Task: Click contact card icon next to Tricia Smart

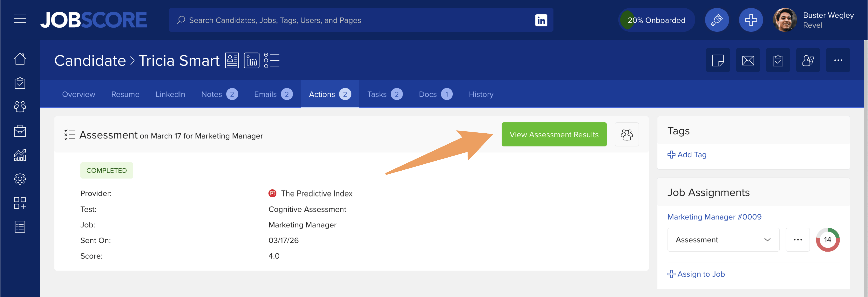Action: pyautogui.click(x=232, y=61)
